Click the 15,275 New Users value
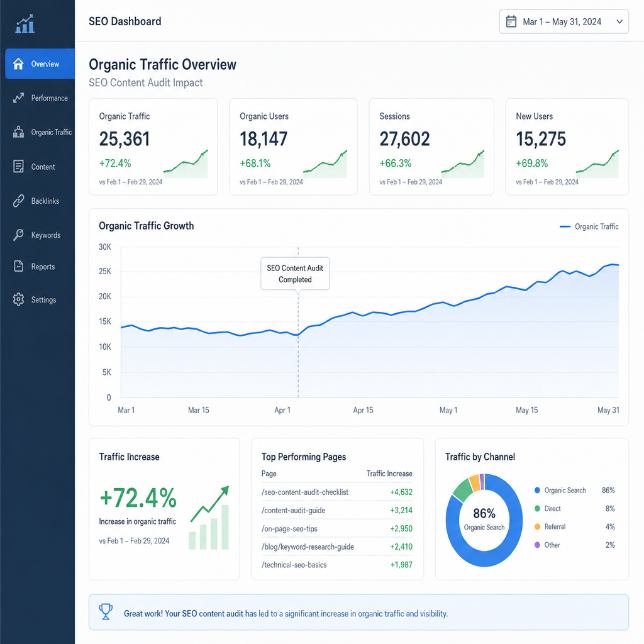This screenshot has width=644, height=644. [x=541, y=139]
